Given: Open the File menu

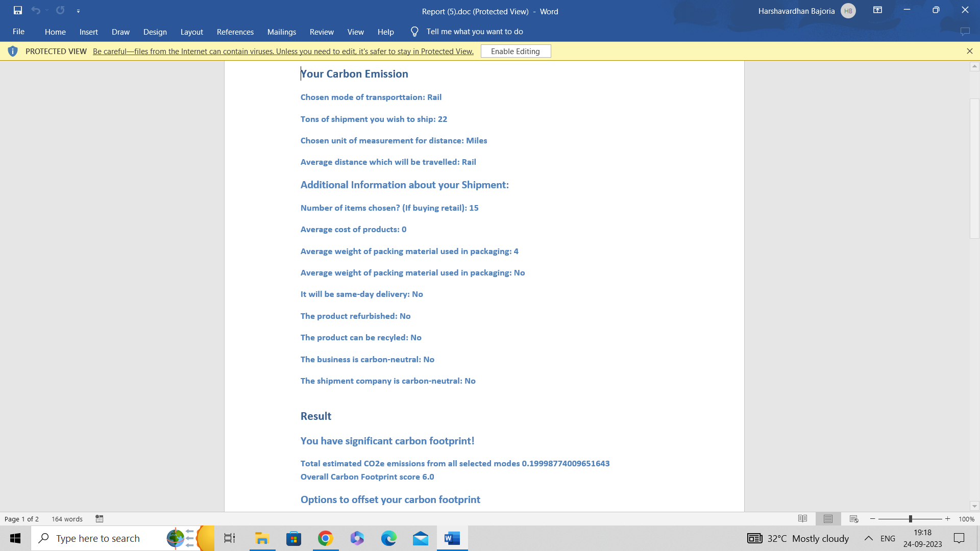Looking at the screenshot, I should (x=18, y=32).
